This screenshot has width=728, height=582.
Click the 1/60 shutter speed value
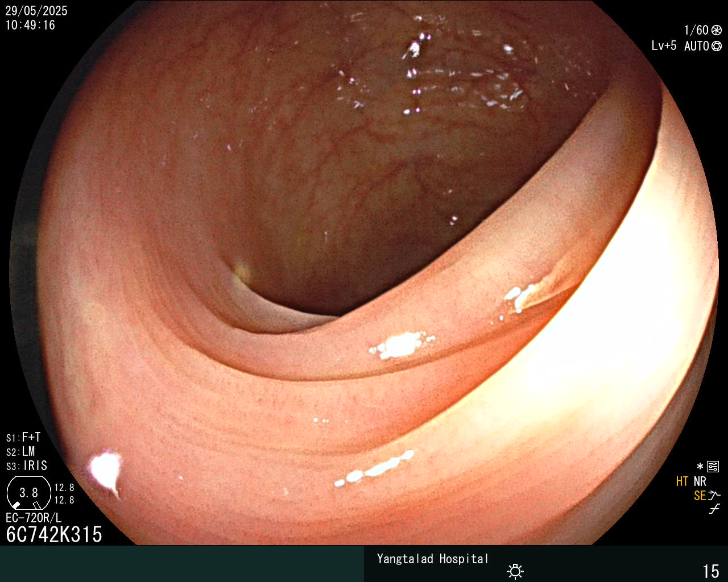696,31
